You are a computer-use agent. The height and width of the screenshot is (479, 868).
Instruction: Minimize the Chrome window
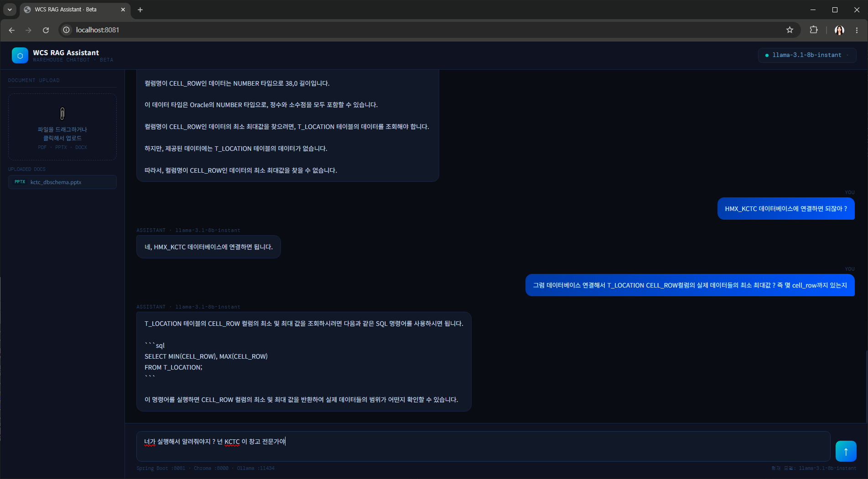point(813,10)
